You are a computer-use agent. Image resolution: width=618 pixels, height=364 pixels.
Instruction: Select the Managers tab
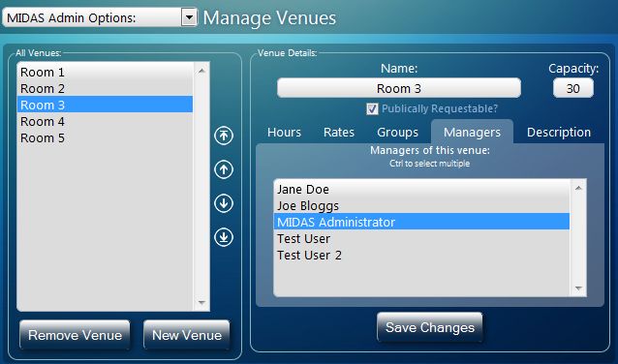[472, 133]
